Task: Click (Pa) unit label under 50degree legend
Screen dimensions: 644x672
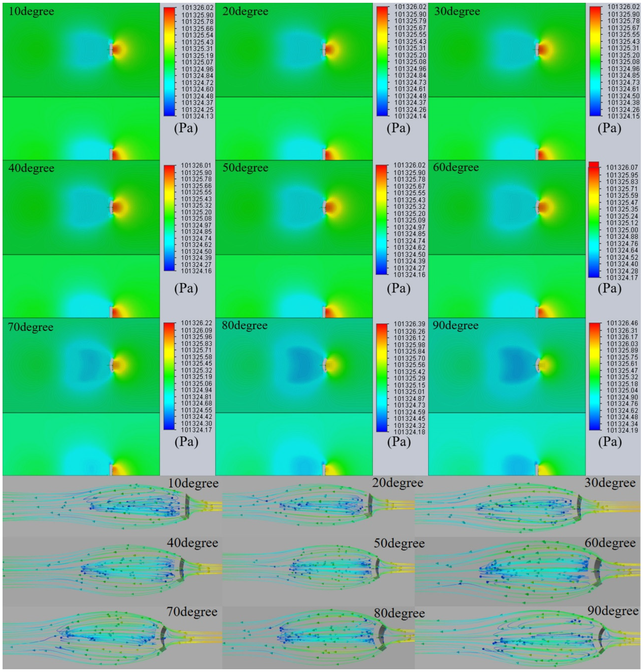Action: tap(398, 288)
